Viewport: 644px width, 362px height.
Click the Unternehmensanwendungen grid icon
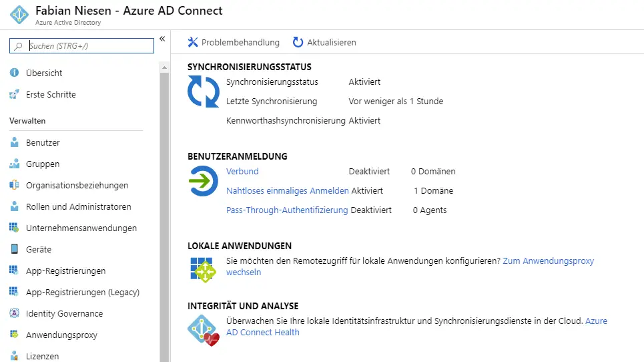coord(15,228)
